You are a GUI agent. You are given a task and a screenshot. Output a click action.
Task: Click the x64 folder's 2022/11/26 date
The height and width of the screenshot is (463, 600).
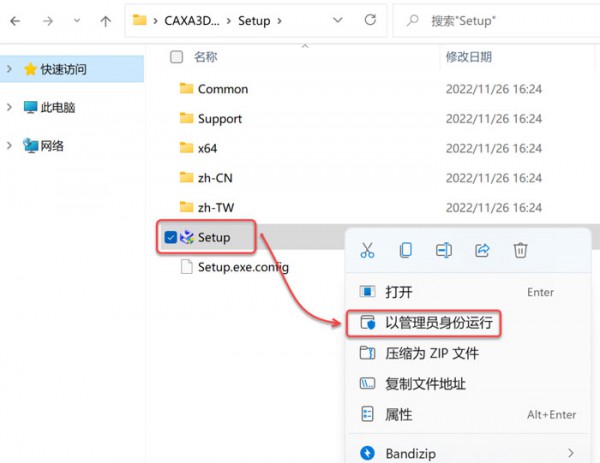[494, 148]
